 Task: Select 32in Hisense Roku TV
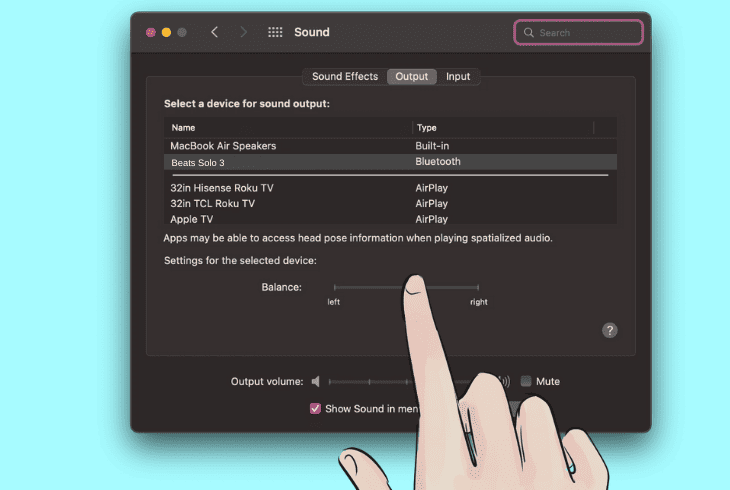click(390, 188)
